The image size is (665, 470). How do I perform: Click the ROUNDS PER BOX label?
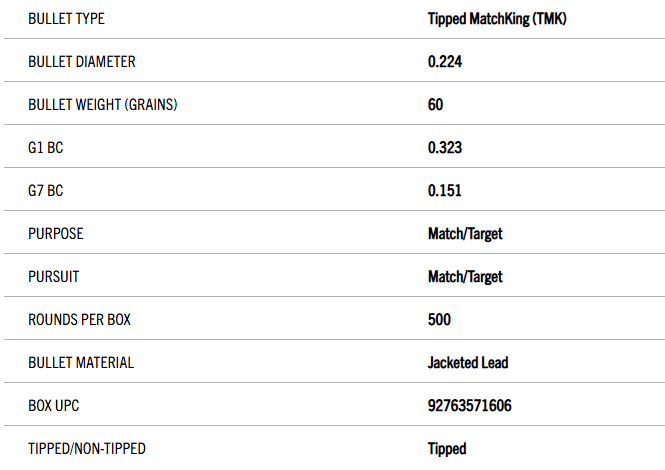point(80,320)
